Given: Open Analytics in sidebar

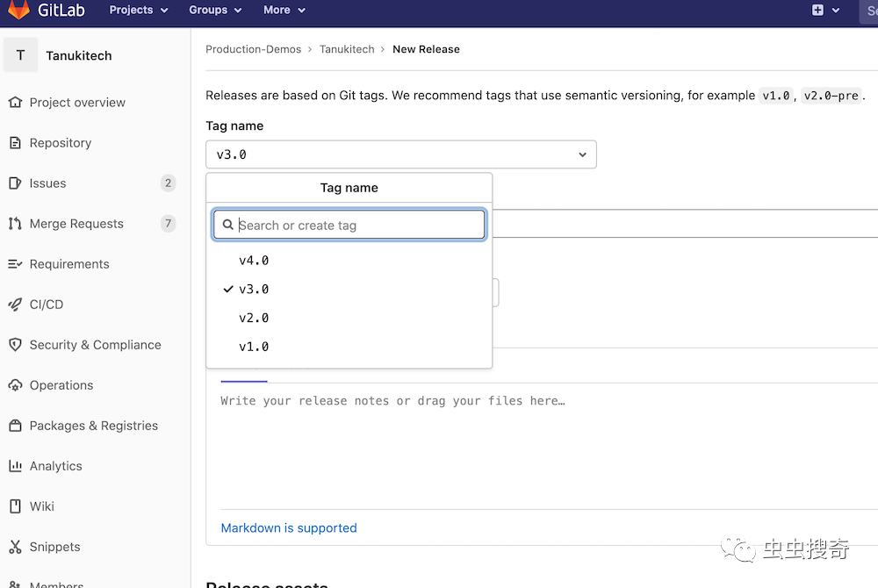Looking at the screenshot, I should 55,466.
